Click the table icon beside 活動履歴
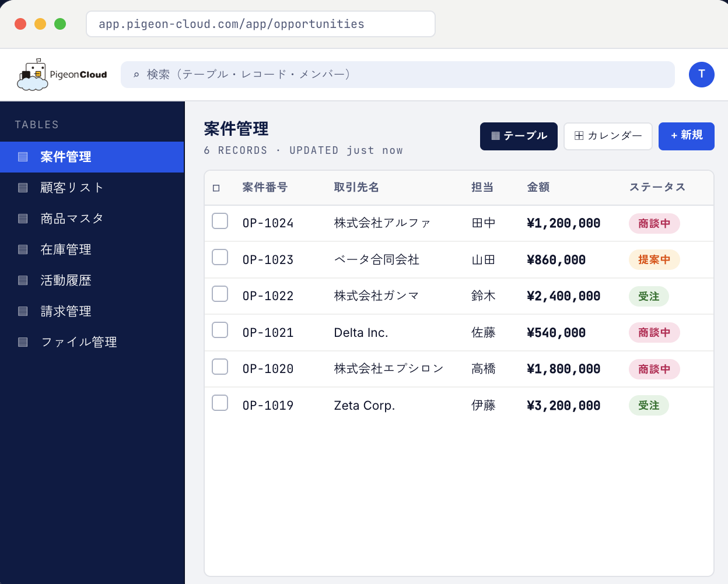This screenshot has height=584, width=728. (x=23, y=280)
